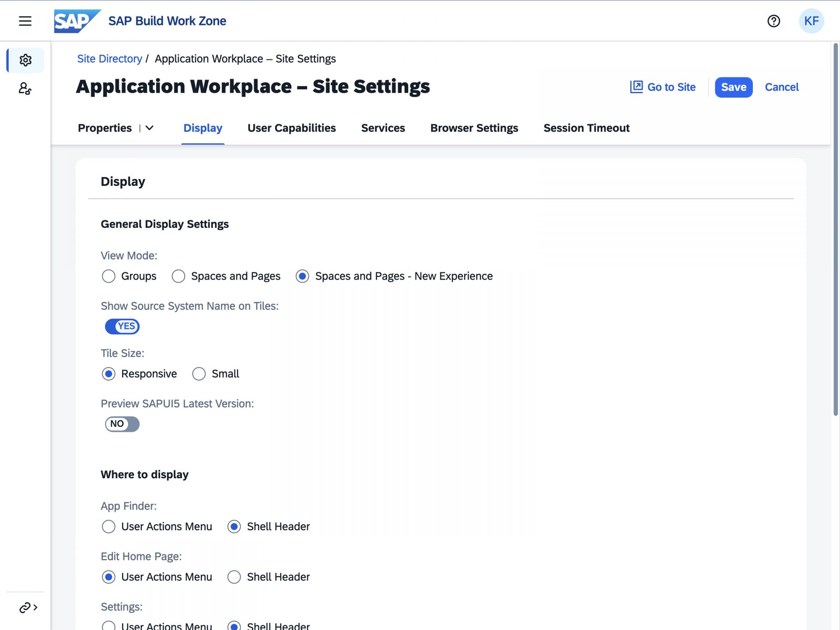Open the hamburger navigation menu
Viewport: 840px width, 630px height.
coord(25,21)
